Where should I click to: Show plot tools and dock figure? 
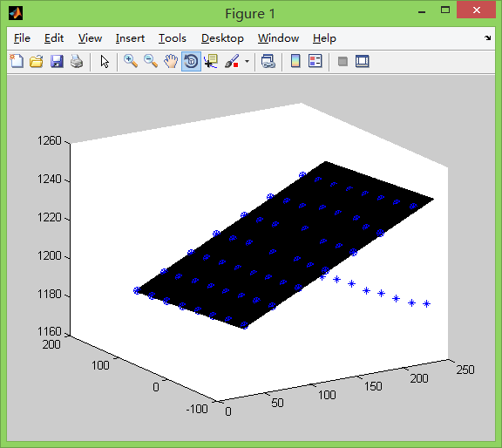point(363,61)
